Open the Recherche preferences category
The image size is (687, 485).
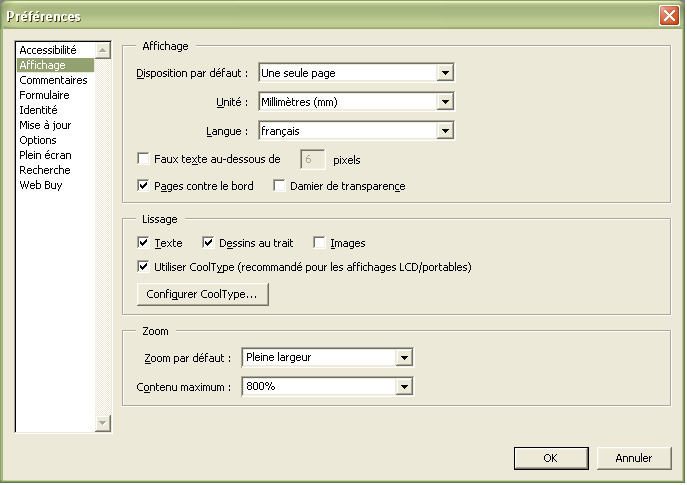click(44, 170)
